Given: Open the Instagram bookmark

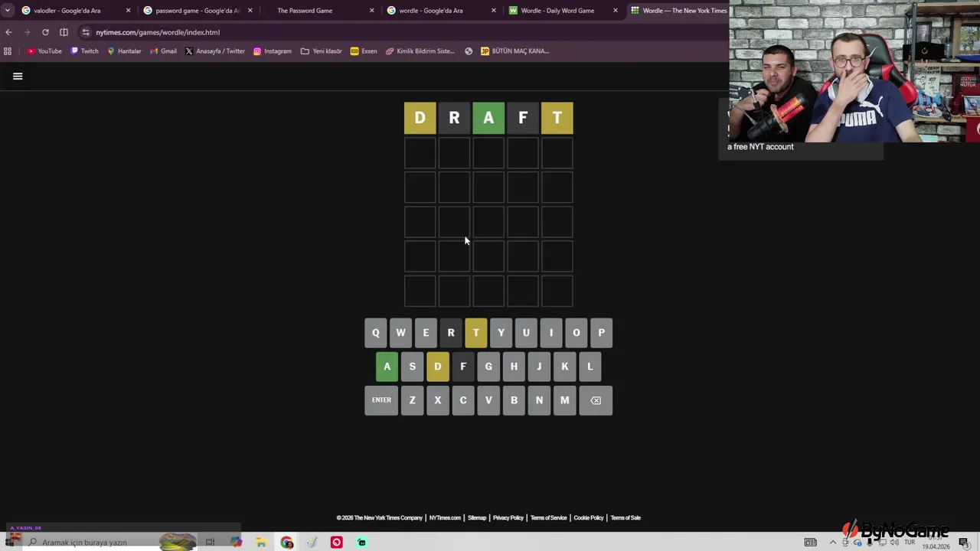Looking at the screenshot, I should [273, 51].
